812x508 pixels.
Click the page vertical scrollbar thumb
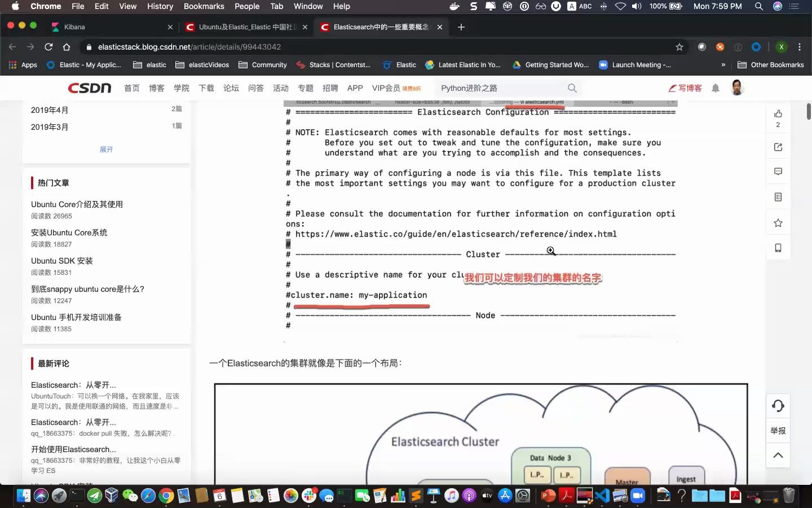809,111
